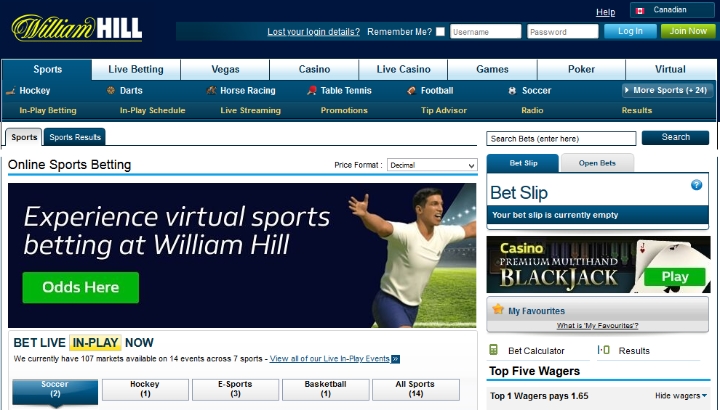
Task: Open the Live Casino tab
Action: point(403,69)
